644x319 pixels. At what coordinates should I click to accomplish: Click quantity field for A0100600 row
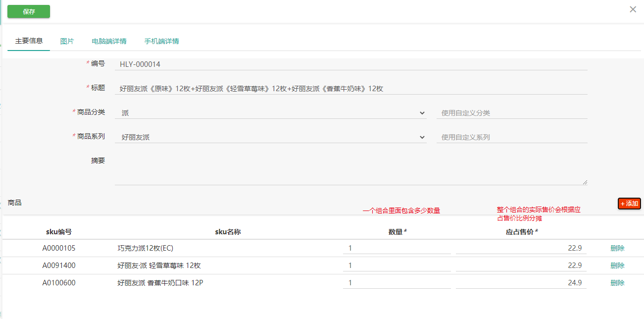click(397, 283)
